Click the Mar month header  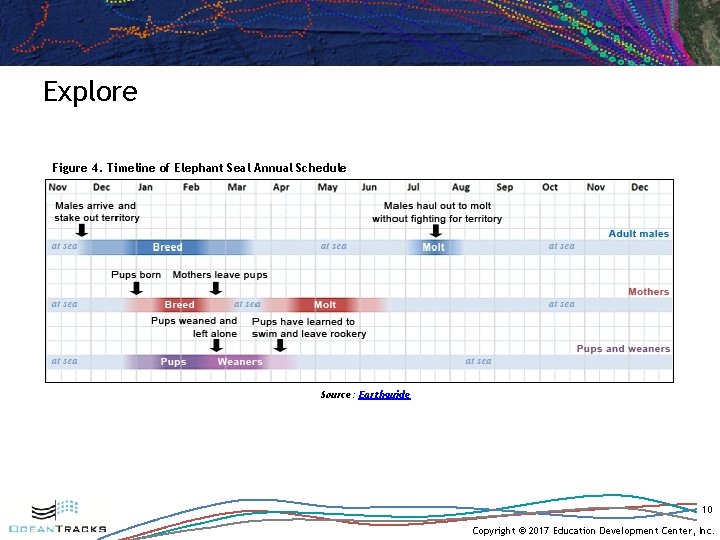pyautogui.click(x=236, y=187)
